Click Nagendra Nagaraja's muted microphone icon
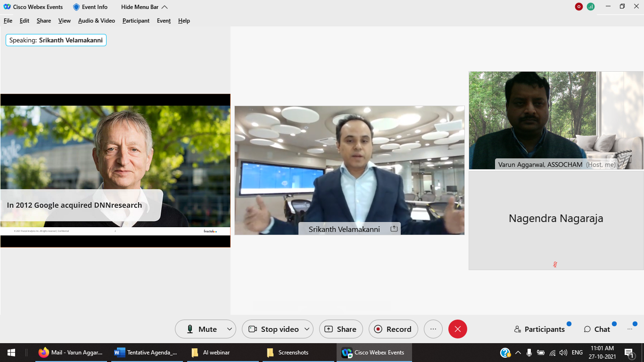The height and width of the screenshot is (362, 644). [555, 264]
